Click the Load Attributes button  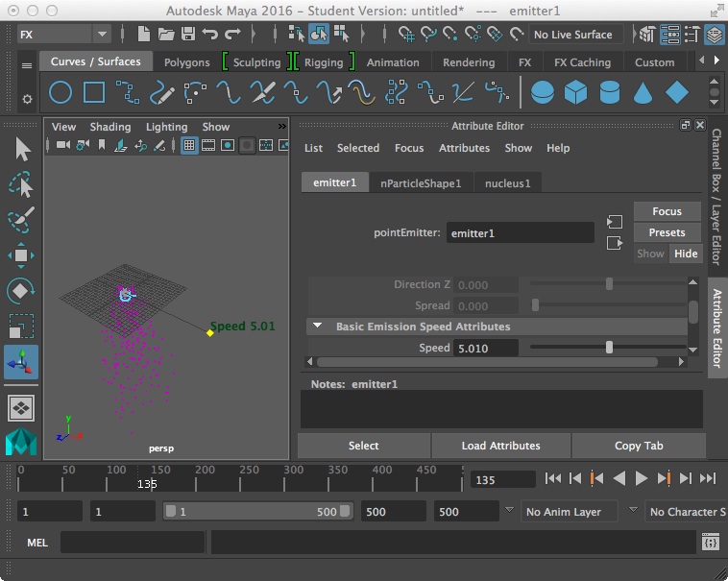click(x=500, y=446)
